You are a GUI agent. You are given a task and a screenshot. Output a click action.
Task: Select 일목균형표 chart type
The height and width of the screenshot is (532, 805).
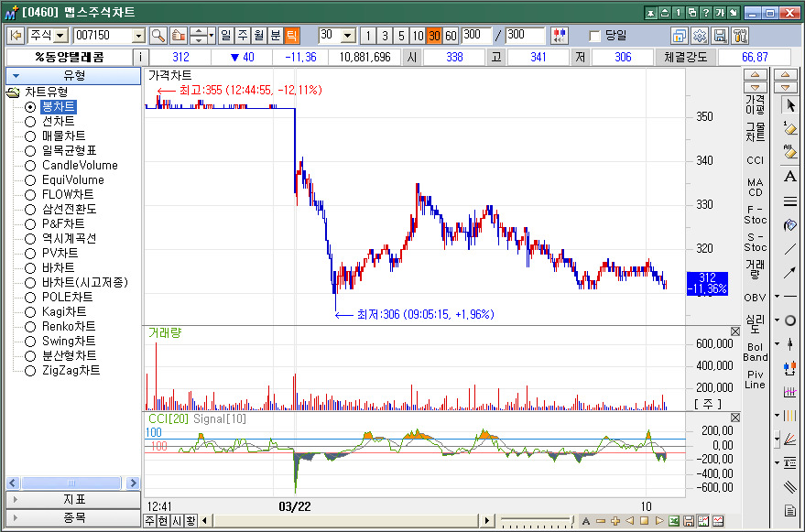pos(70,150)
